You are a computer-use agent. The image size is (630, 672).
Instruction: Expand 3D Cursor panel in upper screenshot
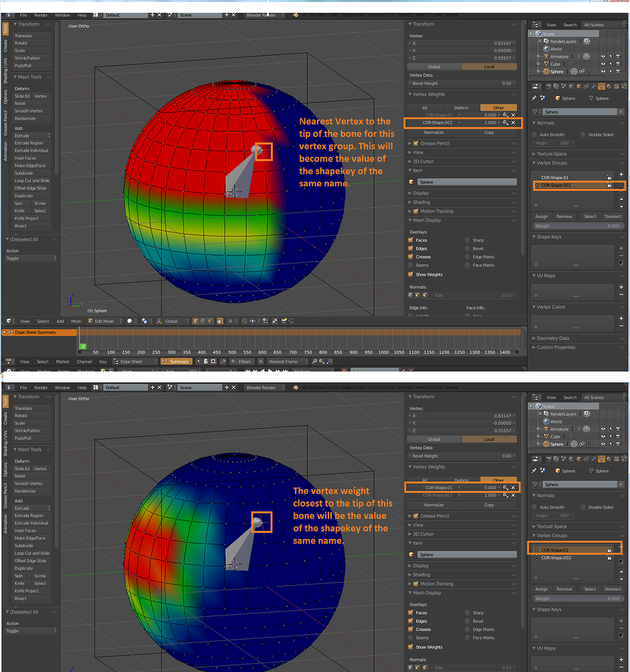[423, 161]
